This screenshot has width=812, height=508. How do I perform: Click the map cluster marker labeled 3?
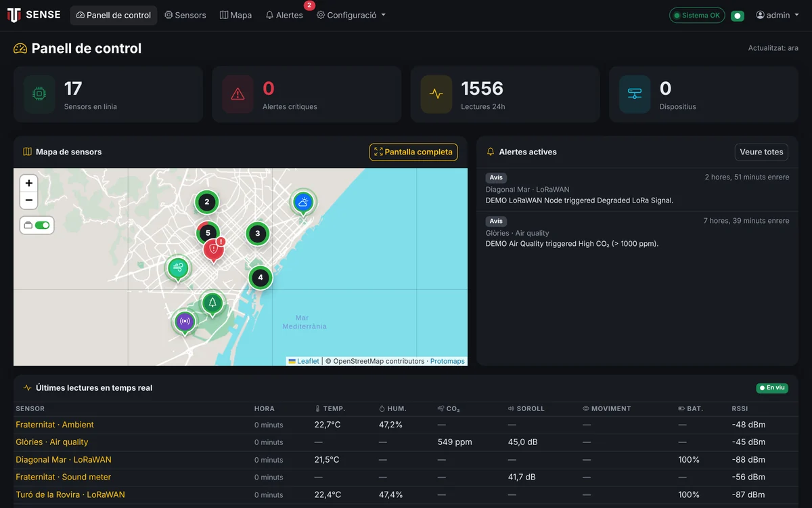tap(257, 234)
